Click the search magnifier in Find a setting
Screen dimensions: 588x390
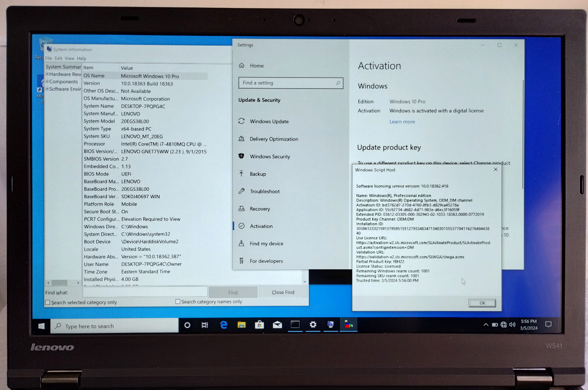(338, 83)
